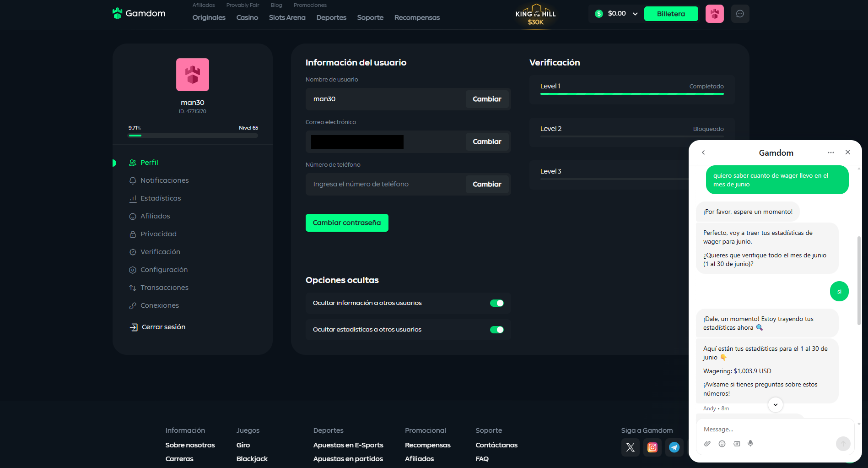The image size is (868, 468).
Task: Click the send message arrow button
Action: click(x=843, y=443)
